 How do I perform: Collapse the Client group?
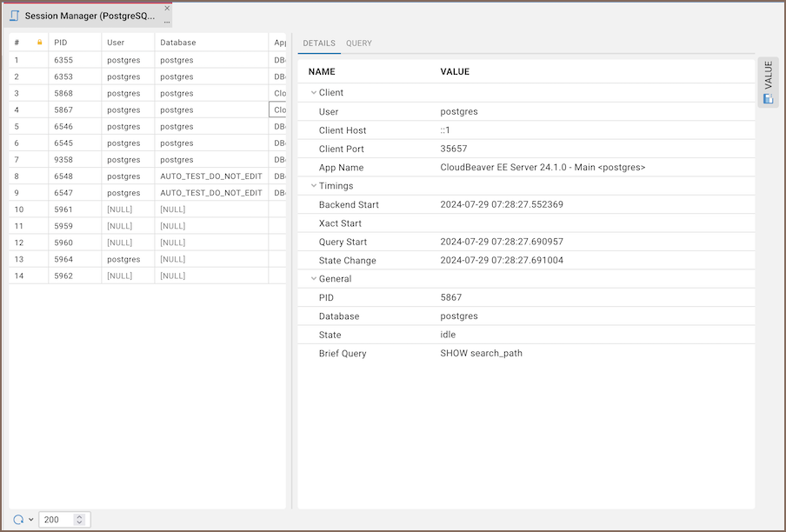314,93
